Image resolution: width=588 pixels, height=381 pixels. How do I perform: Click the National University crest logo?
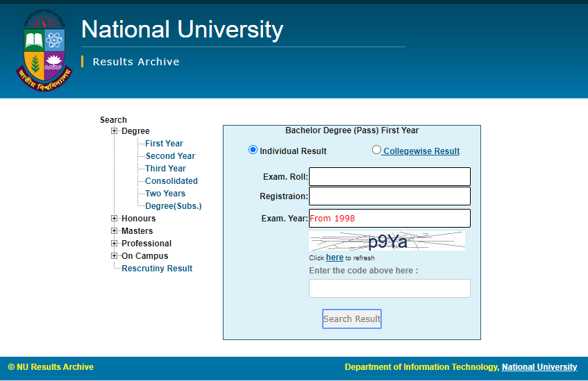point(44,51)
